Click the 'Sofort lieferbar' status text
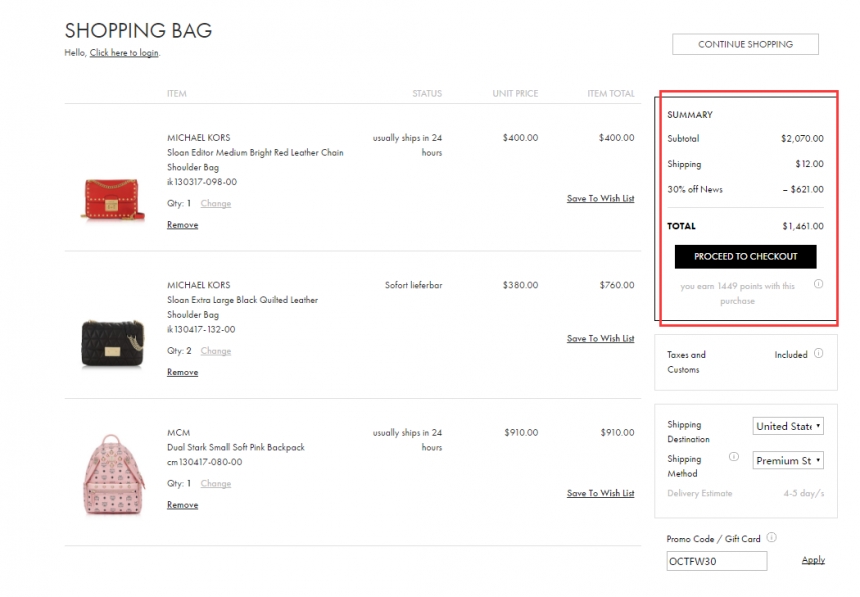Screen dimensions: 860x597 (x=413, y=285)
